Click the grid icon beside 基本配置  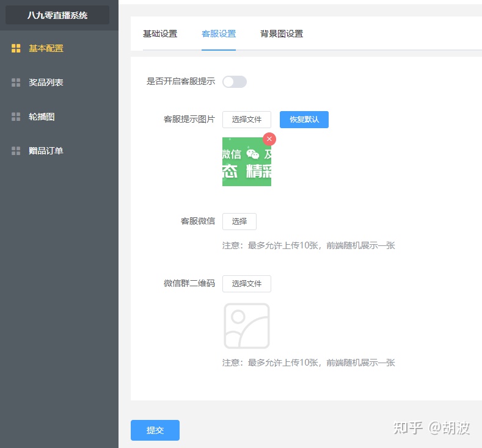click(16, 48)
